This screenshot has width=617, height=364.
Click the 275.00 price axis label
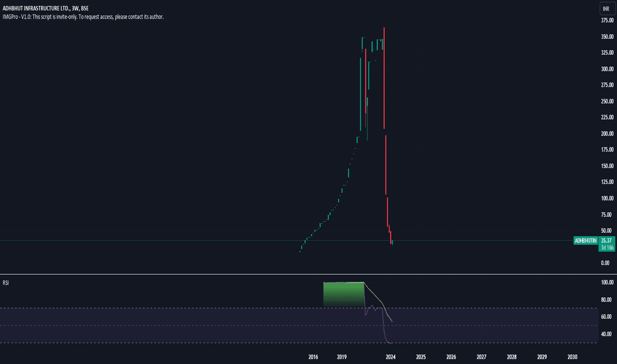click(x=607, y=85)
